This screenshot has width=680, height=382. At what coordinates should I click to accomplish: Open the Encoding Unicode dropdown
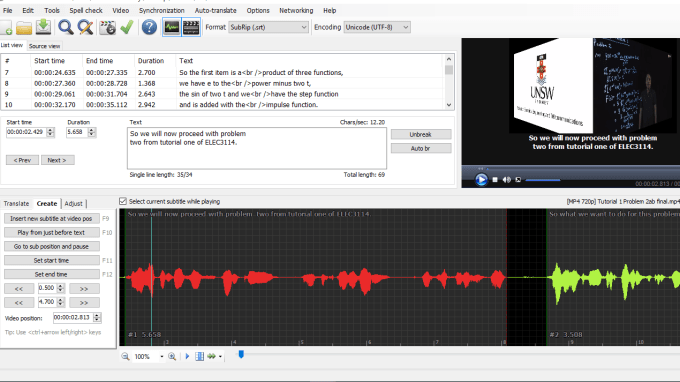pyautogui.click(x=377, y=27)
